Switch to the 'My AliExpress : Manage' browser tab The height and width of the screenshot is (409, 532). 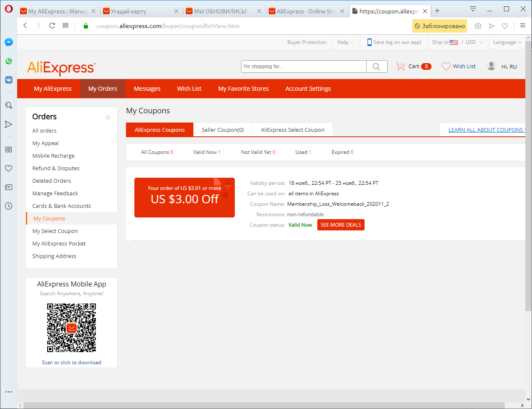pyautogui.click(x=58, y=11)
